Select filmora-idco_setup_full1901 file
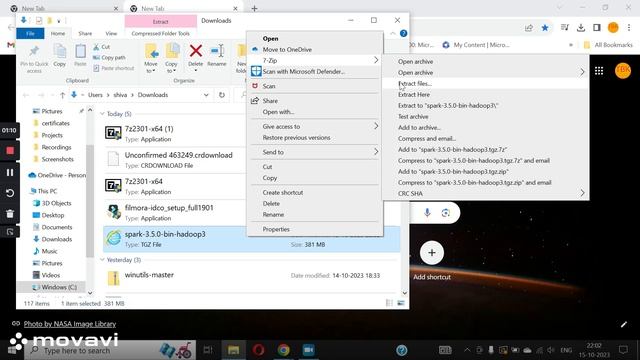640x360 pixels. tap(169, 208)
